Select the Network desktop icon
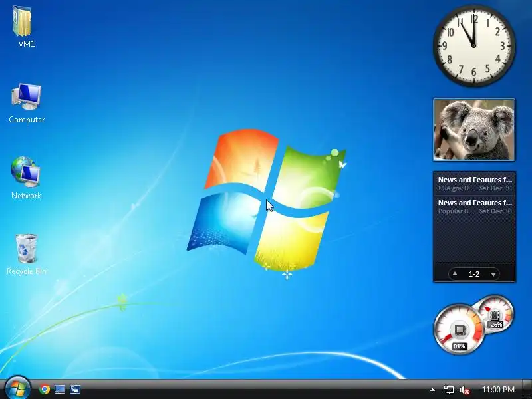The width and height of the screenshot is (532, 399). pyautogui.click(x=26, y=172)
